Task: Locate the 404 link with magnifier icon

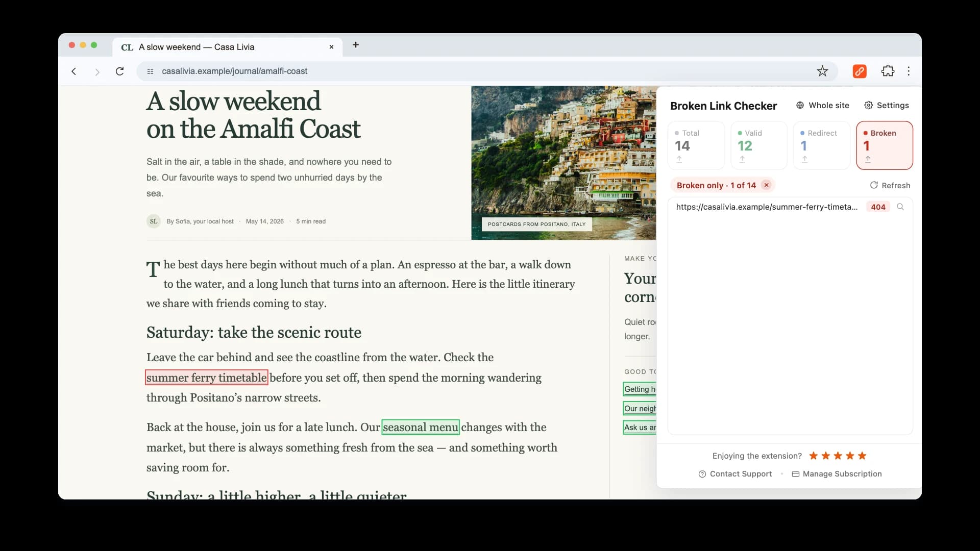Action: click(x=900, y=207)
